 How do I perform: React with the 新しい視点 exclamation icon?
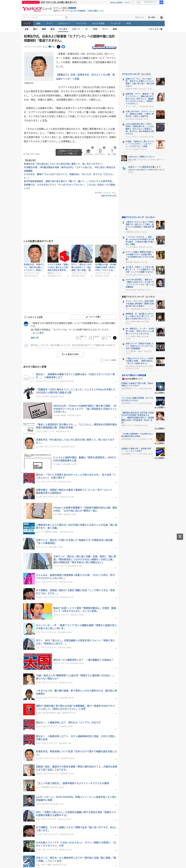point(112,151)
